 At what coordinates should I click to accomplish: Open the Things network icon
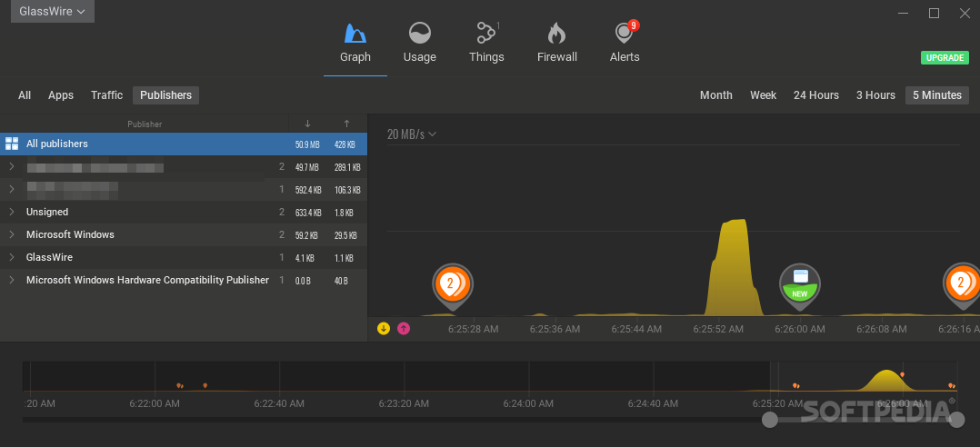tap(485, 33)
